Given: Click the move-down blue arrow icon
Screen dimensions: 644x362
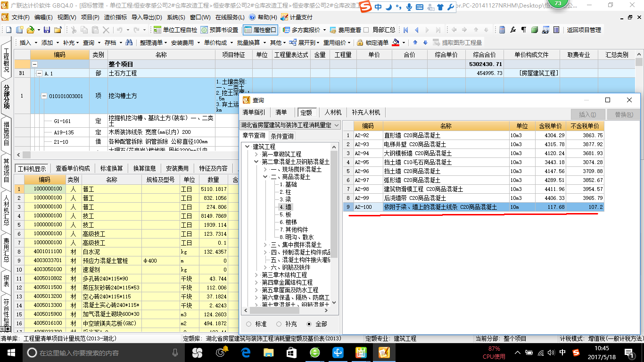Looking at the screenshot, I should coord(425,42).
